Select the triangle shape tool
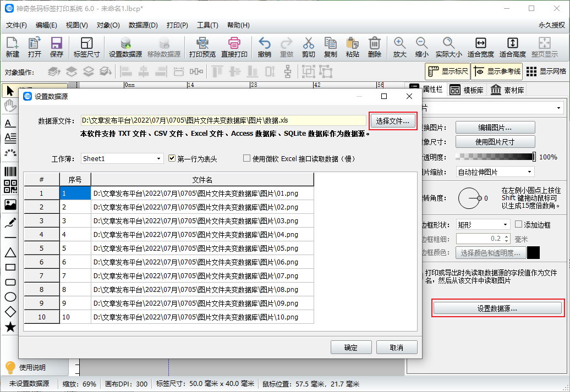 tap(10, 252)
